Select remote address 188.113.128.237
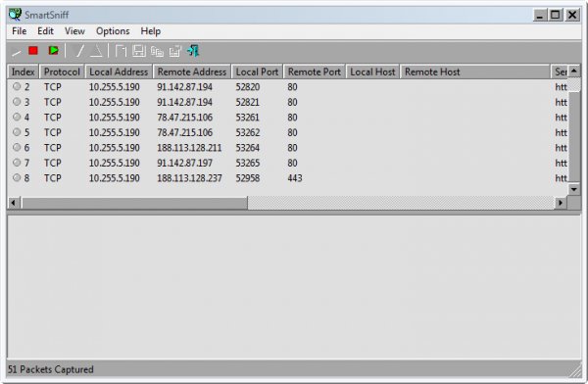Image resolution: width=588 pixels, height=384 pixels. [189, 178]
